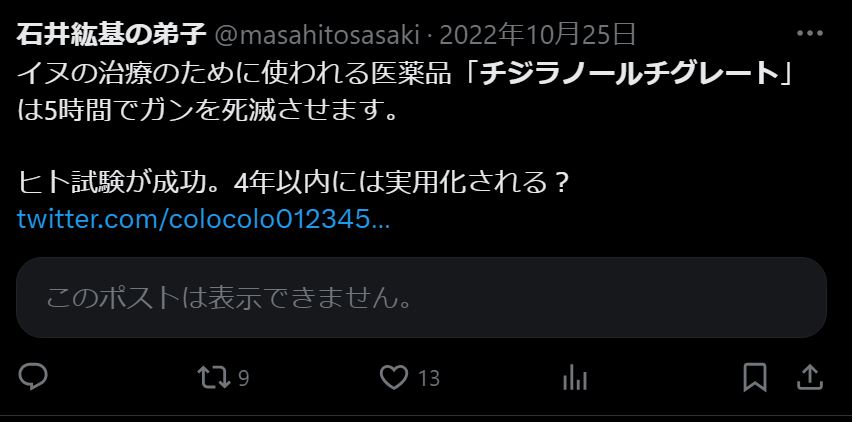Like the post with the heart icon
This screenshot has height=422, width=852.
tap(393, 377)
